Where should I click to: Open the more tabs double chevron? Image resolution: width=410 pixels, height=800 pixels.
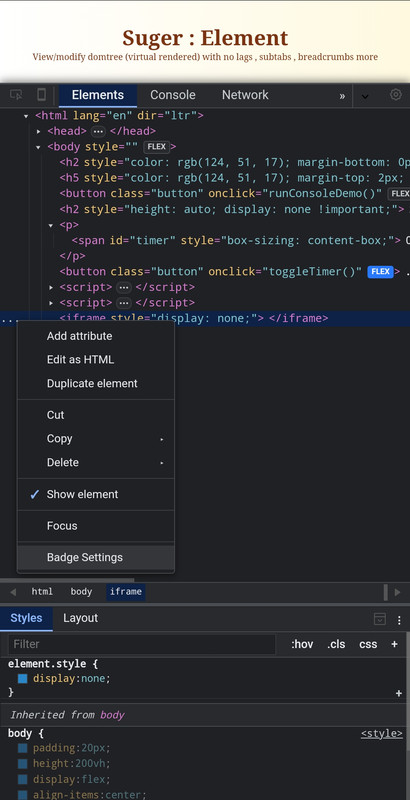pos(342,96)
